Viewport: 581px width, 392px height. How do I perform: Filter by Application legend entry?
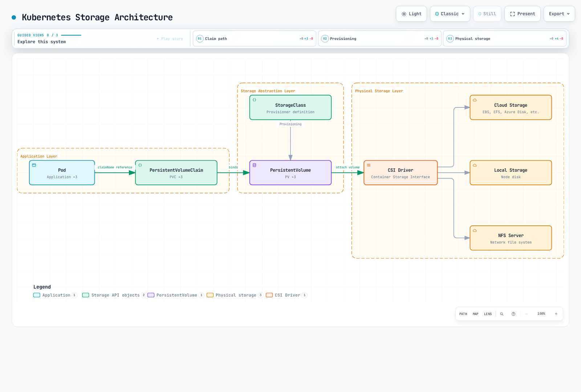[55, 295]
